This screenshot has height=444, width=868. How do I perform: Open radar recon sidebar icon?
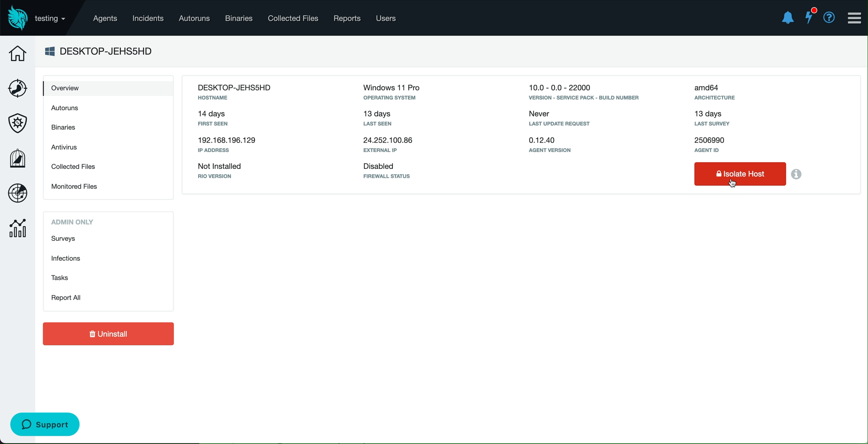pos(17,193)
